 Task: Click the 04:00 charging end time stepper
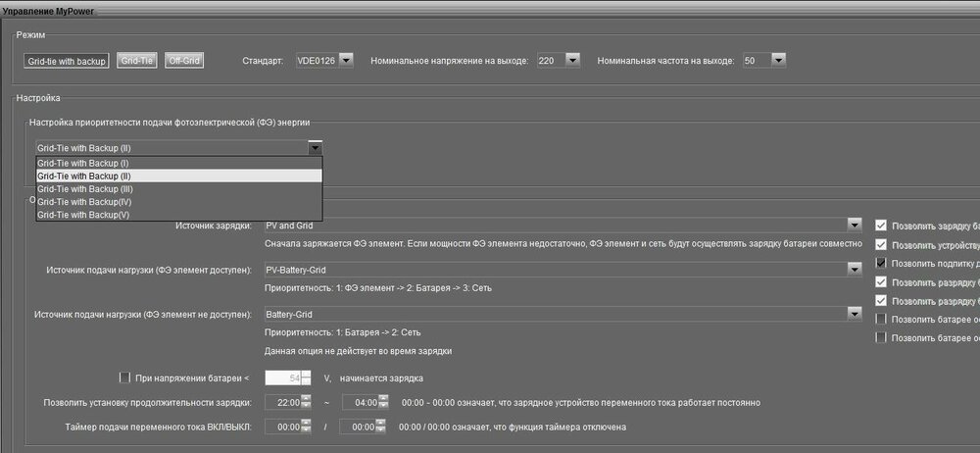383,403
